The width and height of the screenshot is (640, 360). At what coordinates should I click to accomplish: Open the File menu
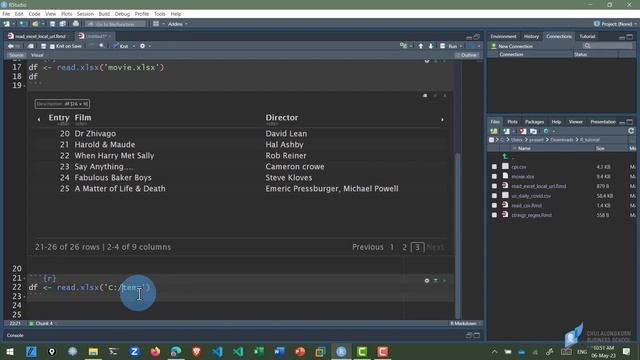[6, 14]
